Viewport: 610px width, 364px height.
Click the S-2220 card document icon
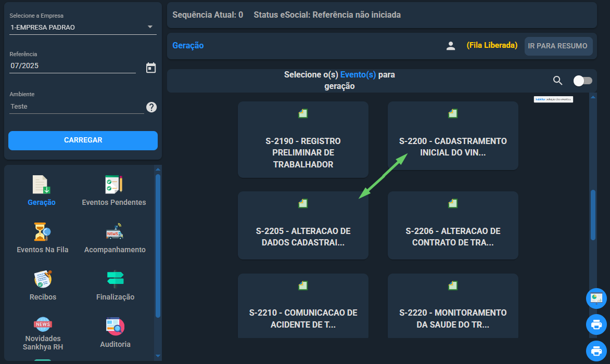pyautogui.click(x=453, y=285)
